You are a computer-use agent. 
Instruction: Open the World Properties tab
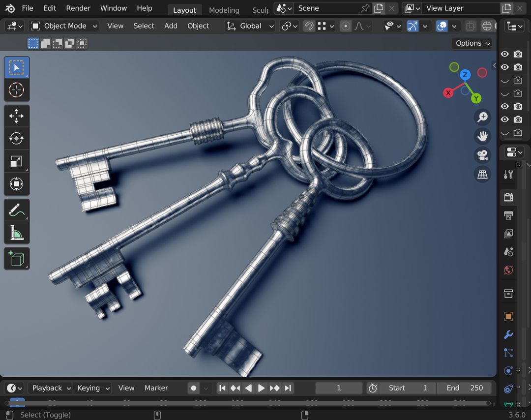click(508, 270)
